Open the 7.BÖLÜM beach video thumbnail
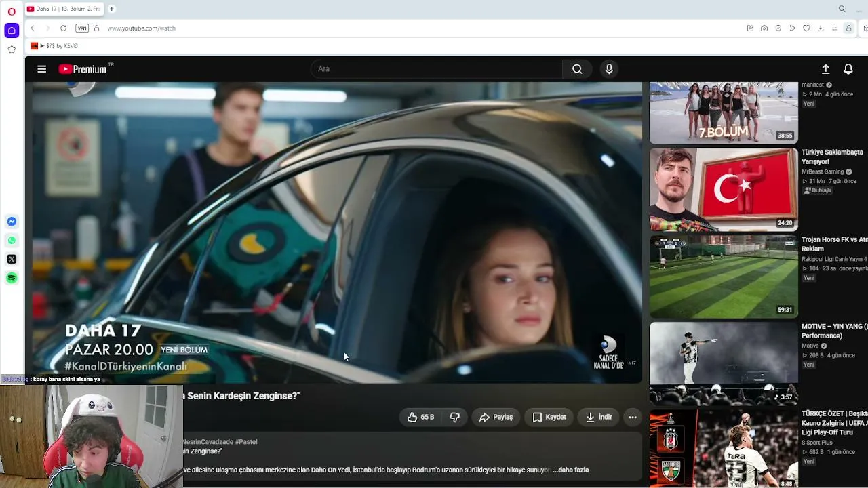Screen dimensions: 868x488 724,113
